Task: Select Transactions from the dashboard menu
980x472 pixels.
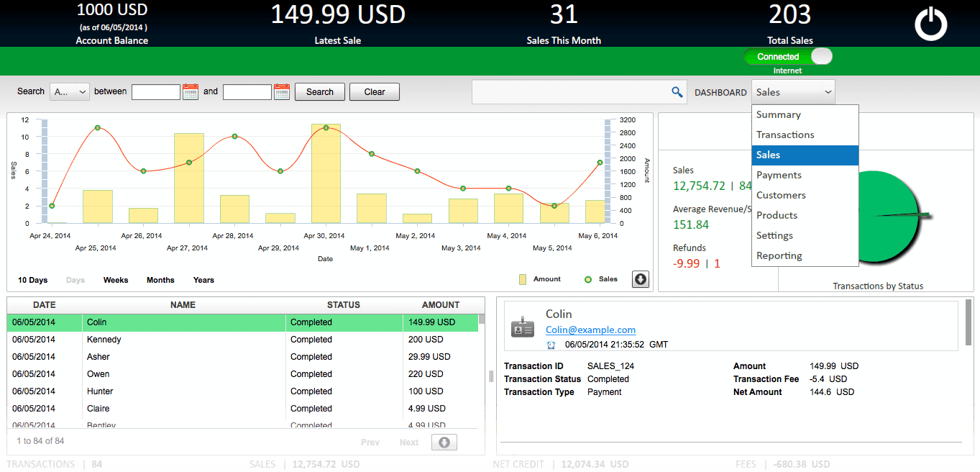Action: click(785, 135)
